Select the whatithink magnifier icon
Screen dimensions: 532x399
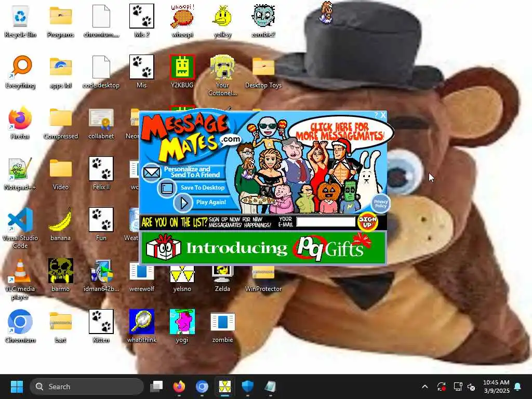142,326
